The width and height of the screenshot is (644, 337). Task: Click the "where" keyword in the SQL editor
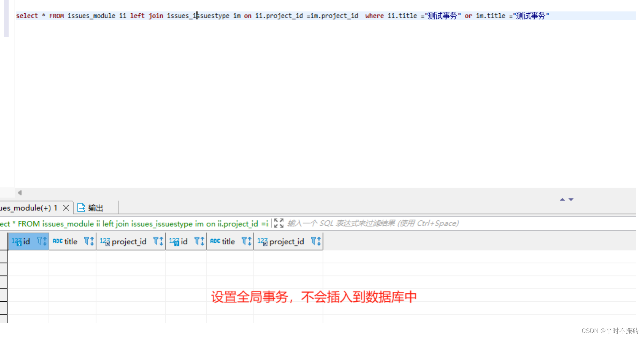[x=374, y=16]
